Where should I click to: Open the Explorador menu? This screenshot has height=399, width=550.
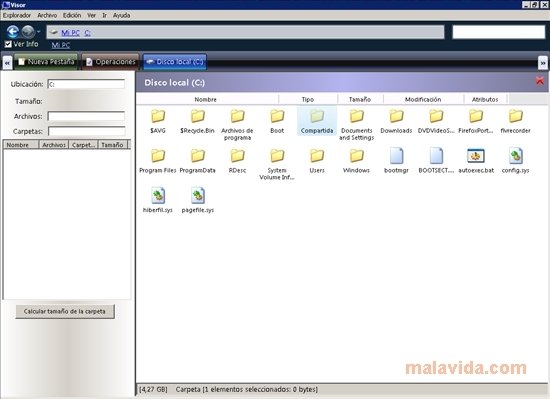(17, 15)
